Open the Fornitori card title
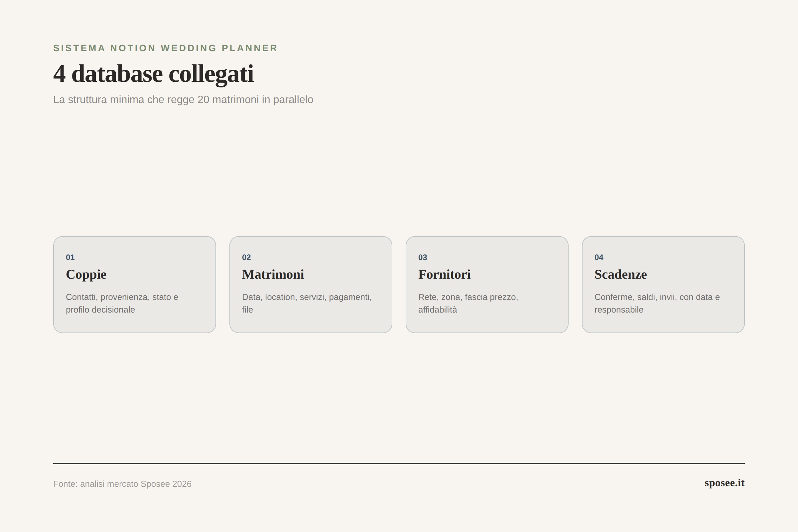 445,275
